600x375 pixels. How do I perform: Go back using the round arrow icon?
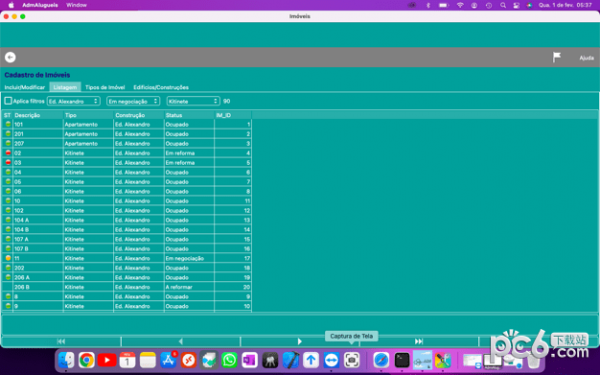coord(10,57)
